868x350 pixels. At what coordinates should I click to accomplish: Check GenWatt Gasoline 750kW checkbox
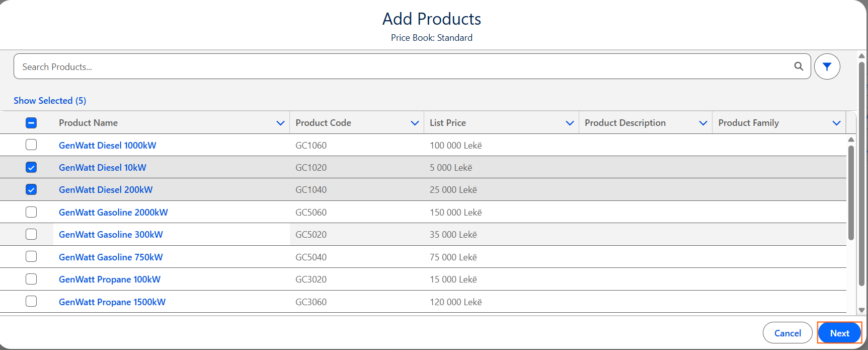point(31,257)
